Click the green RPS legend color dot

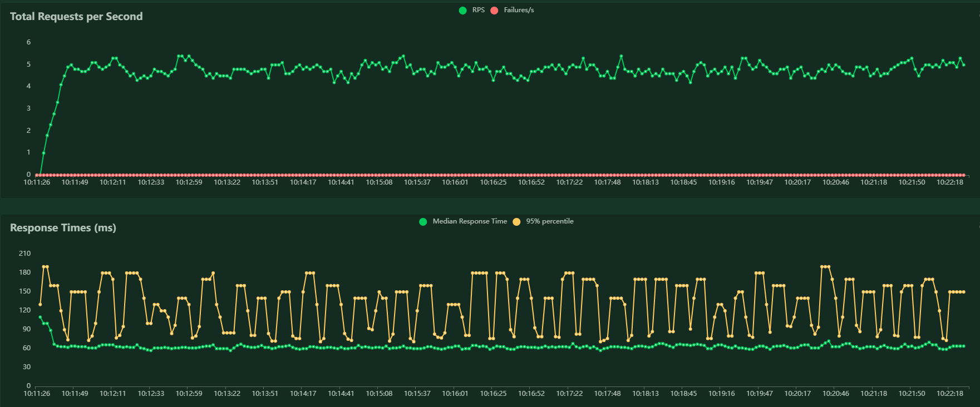(462, 11)
